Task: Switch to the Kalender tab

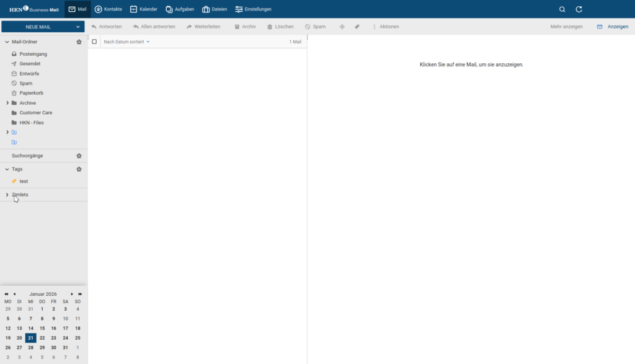Action: [143, 9]
